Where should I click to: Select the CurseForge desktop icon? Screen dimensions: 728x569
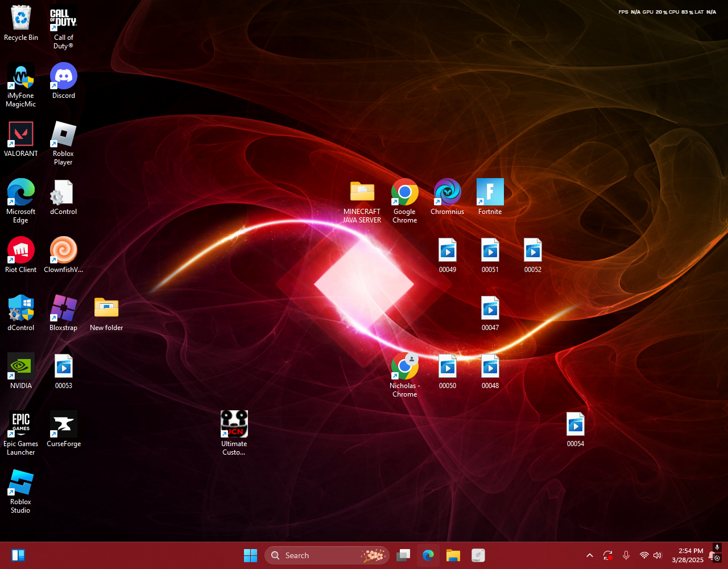click(63, 425)
